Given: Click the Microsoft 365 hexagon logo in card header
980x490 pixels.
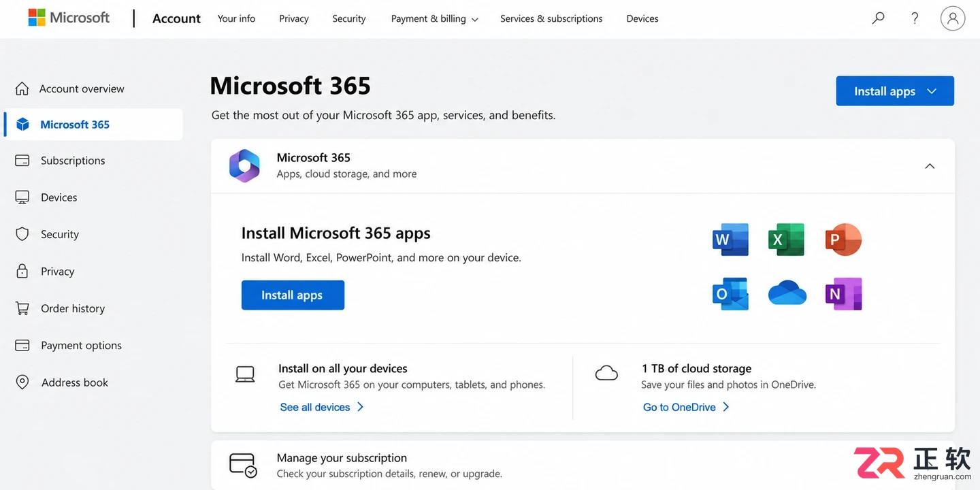Looking at the screenshot, I should (x=244, y=166).
